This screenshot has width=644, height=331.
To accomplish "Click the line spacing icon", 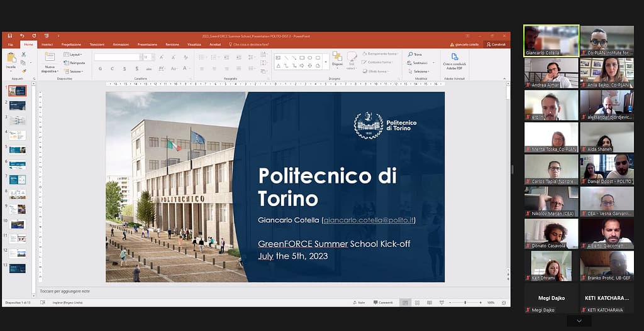I will pyautogui.click(x=252, y=57).
